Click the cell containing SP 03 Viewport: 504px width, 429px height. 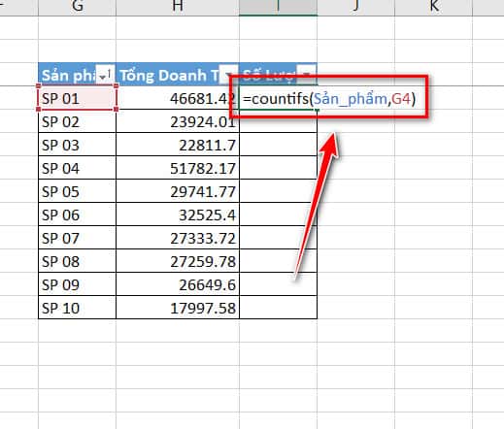click(x=77, y=145)
